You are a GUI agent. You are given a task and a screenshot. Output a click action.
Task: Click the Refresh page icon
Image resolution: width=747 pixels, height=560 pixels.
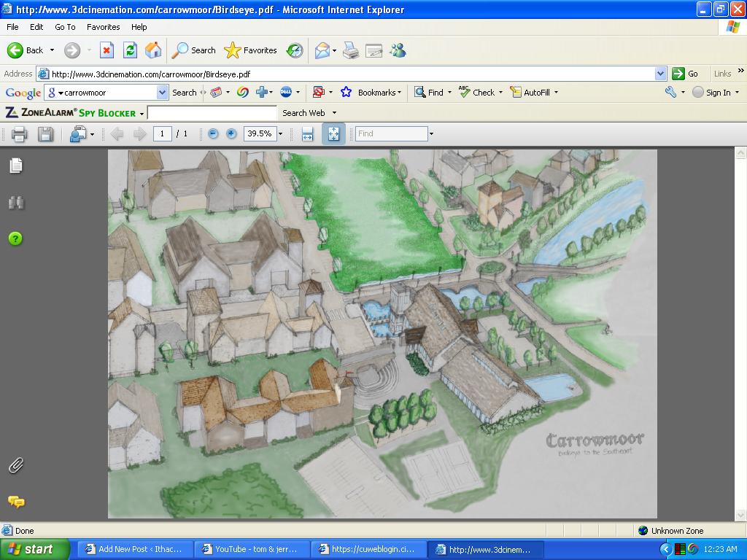pyautogui.click(x=130, y=50)
